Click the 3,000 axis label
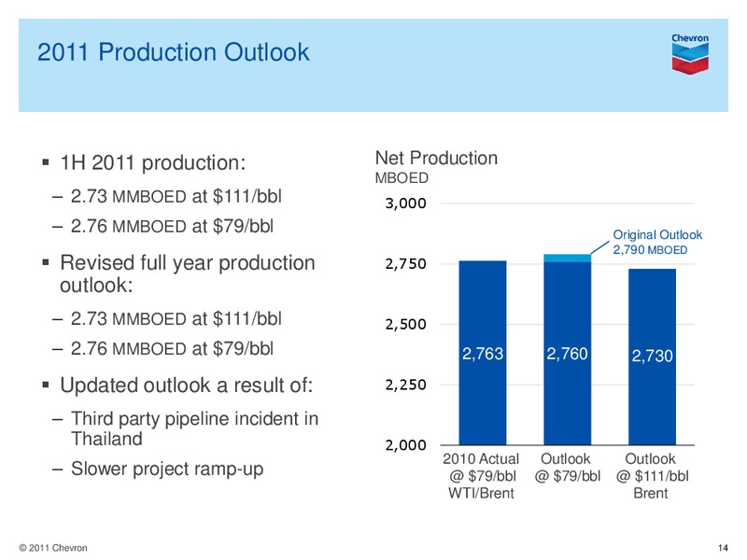This screenshot has height=560, width=747. [405, 203]
